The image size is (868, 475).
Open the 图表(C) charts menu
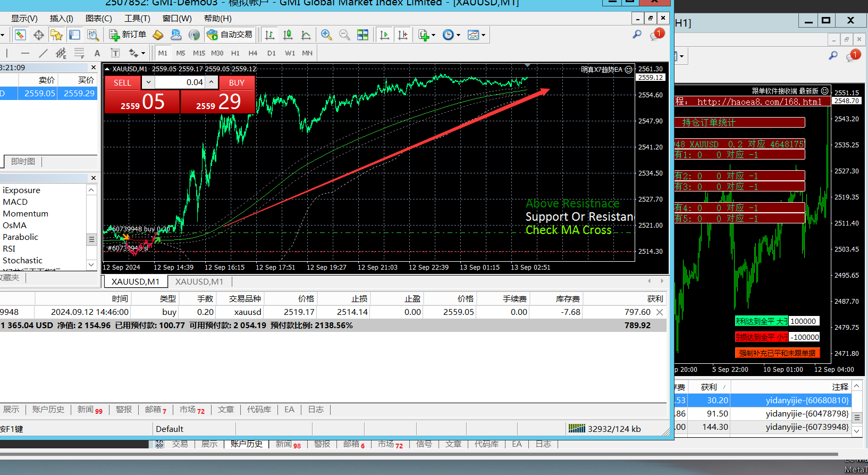pos(99,19)
